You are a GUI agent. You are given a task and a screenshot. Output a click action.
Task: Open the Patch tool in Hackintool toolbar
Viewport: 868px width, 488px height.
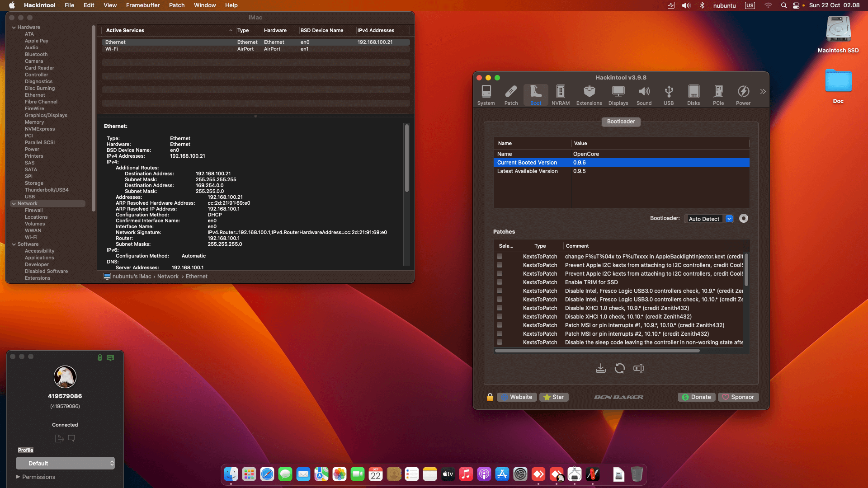(511, 95)
